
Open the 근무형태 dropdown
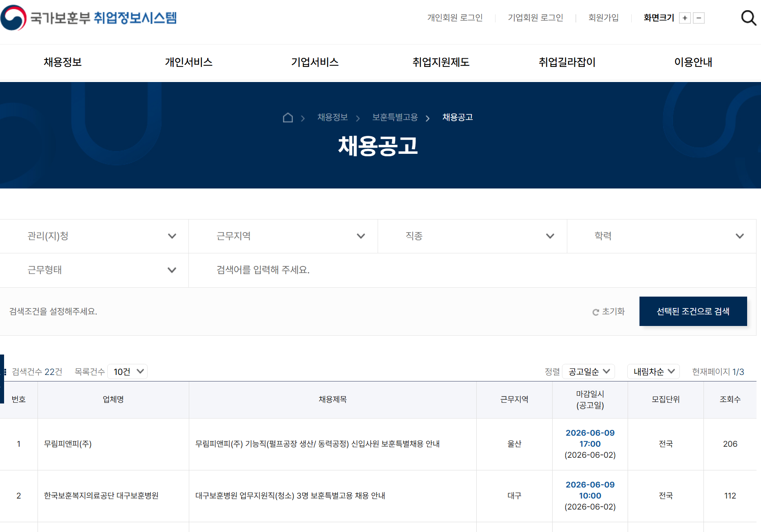(x=94, y=270)
